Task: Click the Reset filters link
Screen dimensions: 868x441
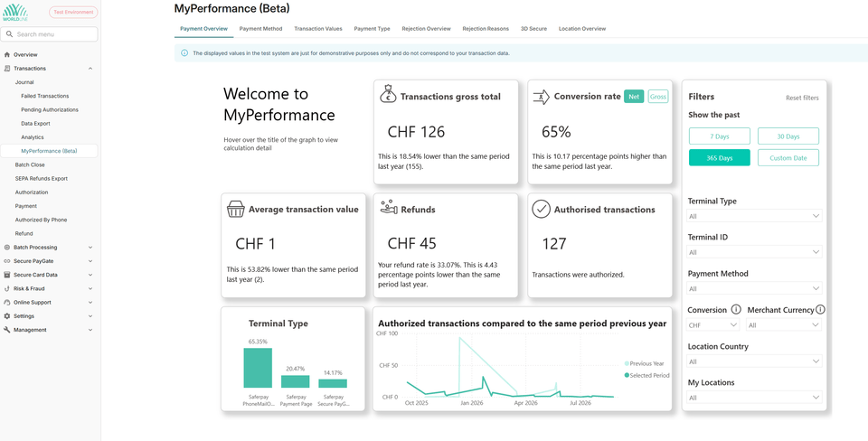Action: coord(802,98)
